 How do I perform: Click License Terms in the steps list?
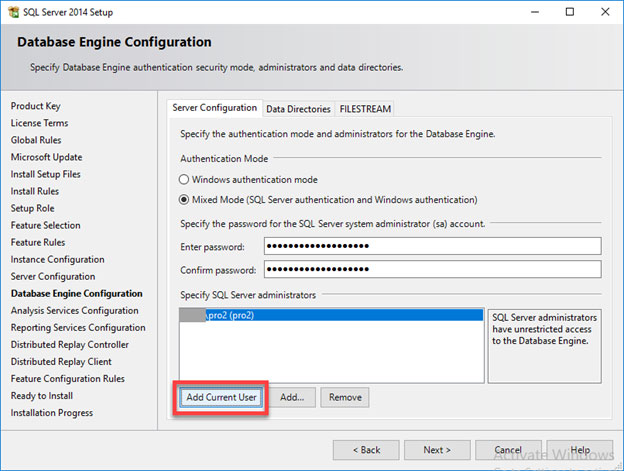(39, 123)
